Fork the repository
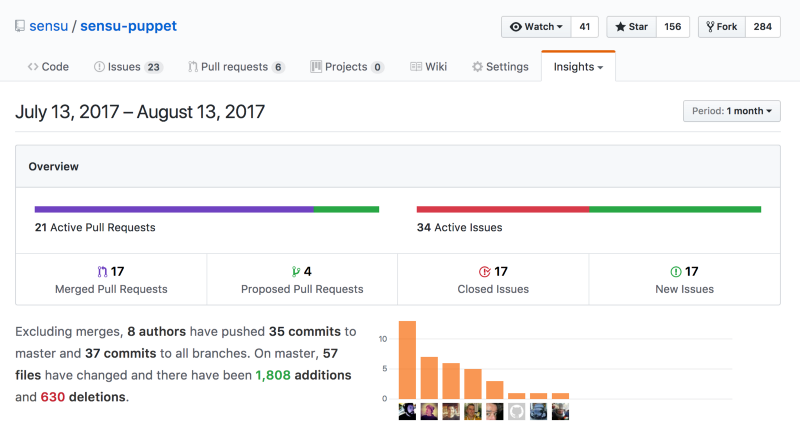This screenshot has height=444, width=800. [721, 27]
